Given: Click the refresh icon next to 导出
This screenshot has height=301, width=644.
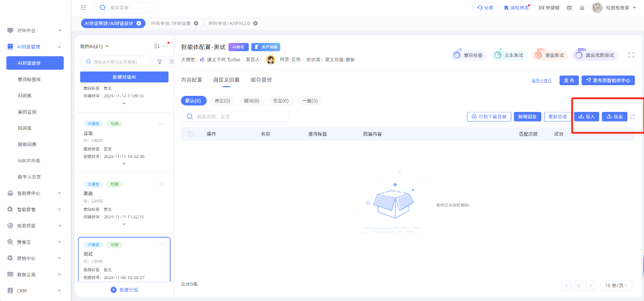Looking at the screenshot, I should (x=632, y=117).
